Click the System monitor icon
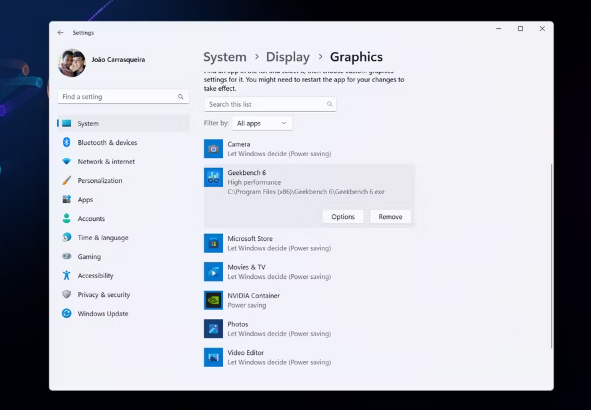 67,123
